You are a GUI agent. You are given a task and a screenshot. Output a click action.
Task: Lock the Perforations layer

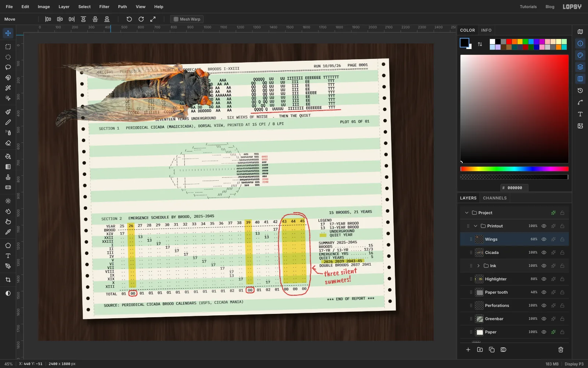click(x=562, y=305)
